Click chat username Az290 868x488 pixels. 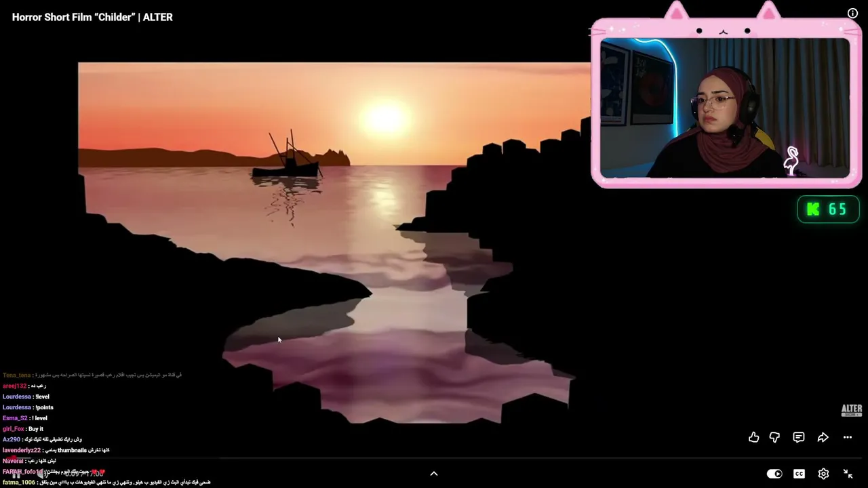[12, 439]
